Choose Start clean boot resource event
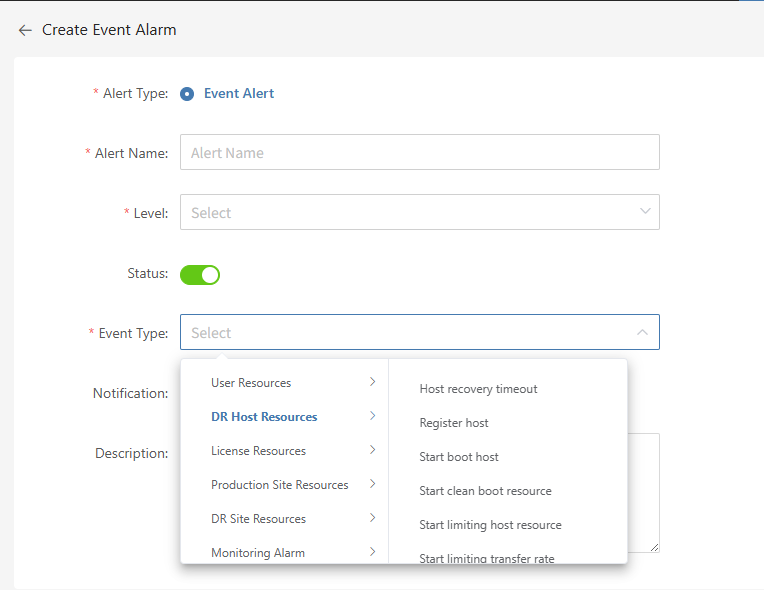 [x=485, y=491]
